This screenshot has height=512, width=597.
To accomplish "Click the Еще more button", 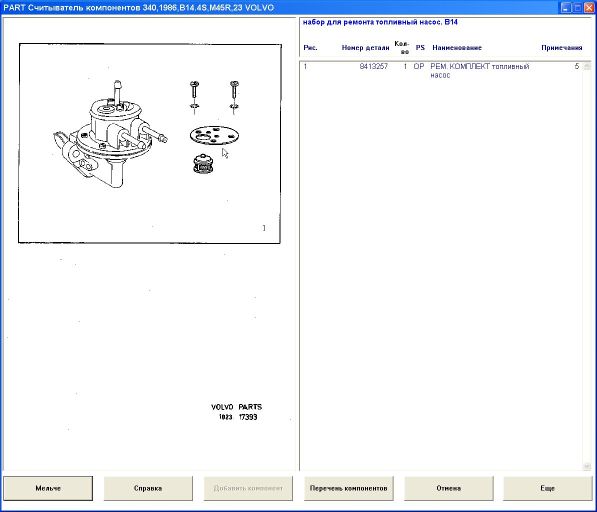I will [548, 488].
